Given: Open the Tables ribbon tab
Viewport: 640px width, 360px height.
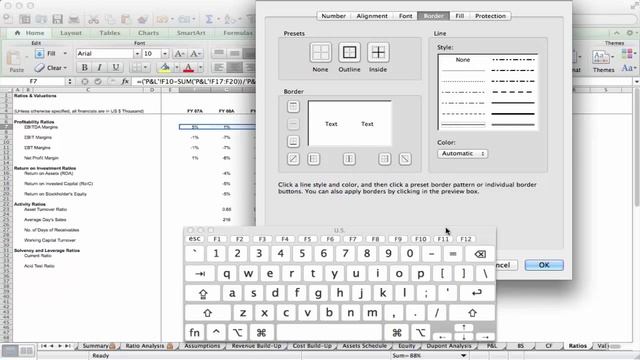Looking at the screenshot, I should [x=109, y=33].
